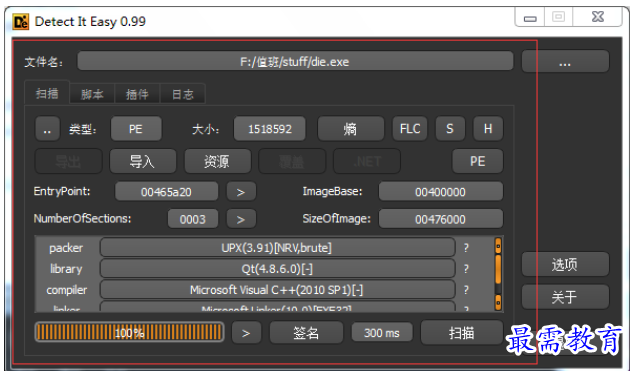Select the packer result UPX(3.91)[NRV,brute]
This screenshot has height=371, width=630.
coord(277,248)
